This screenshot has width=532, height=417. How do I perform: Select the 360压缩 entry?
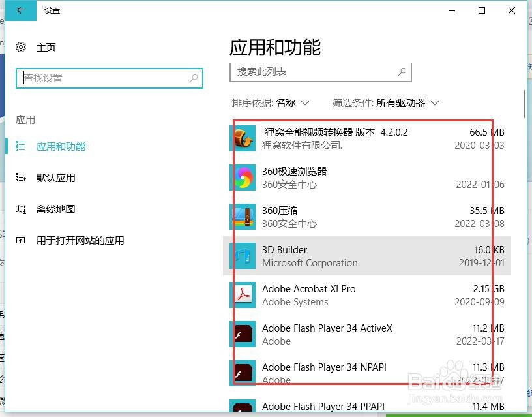tap(367, 217)
